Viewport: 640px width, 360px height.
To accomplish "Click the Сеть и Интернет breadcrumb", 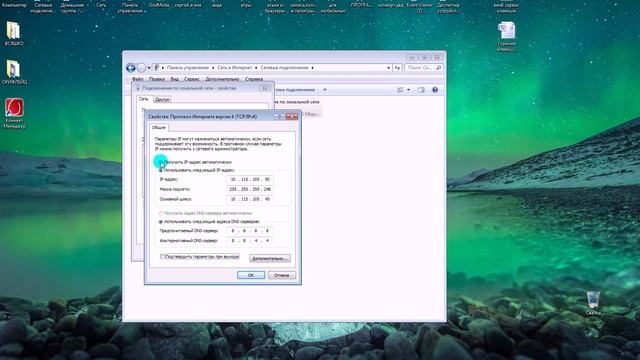I will click(x=234, y=68).
